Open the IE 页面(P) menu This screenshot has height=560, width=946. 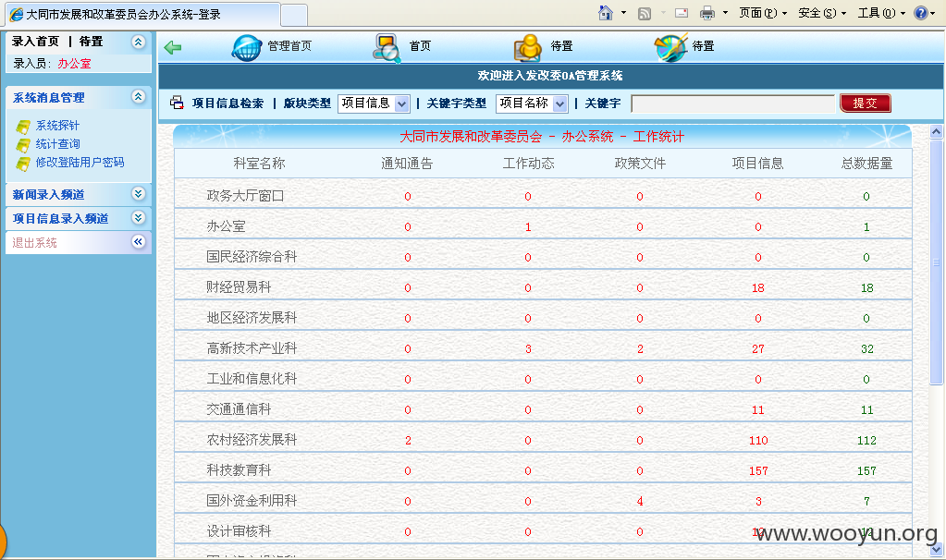pyautogui.click(x=763, y=13)
